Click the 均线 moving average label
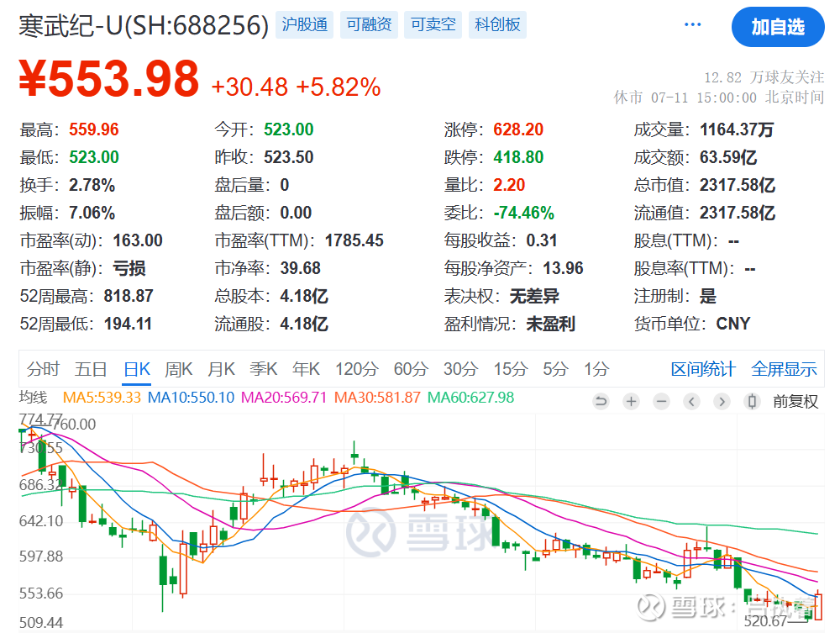 tap(34, 397)
